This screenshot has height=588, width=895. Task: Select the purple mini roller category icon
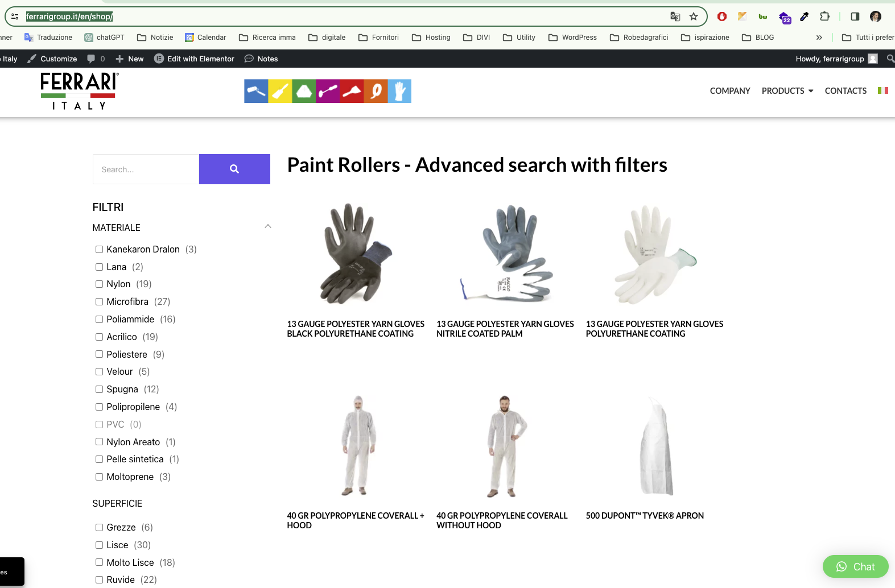[x=328, y=91]
